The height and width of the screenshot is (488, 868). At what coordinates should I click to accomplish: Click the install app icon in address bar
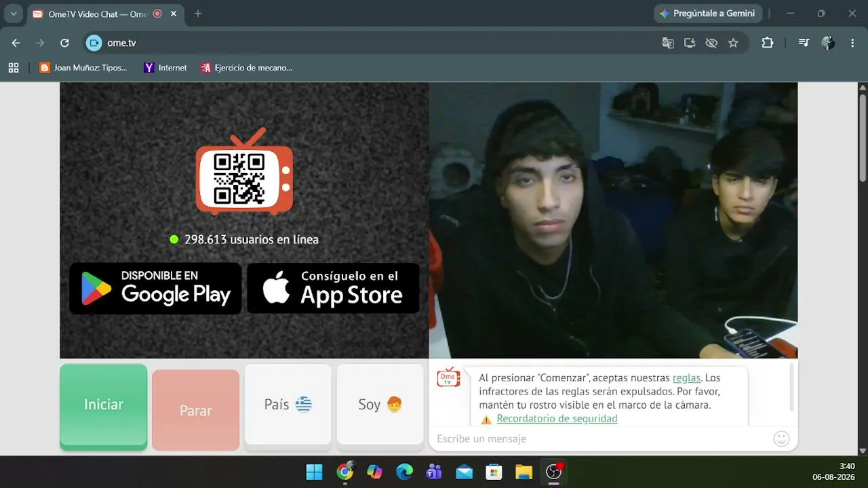(x=690, y=43)
